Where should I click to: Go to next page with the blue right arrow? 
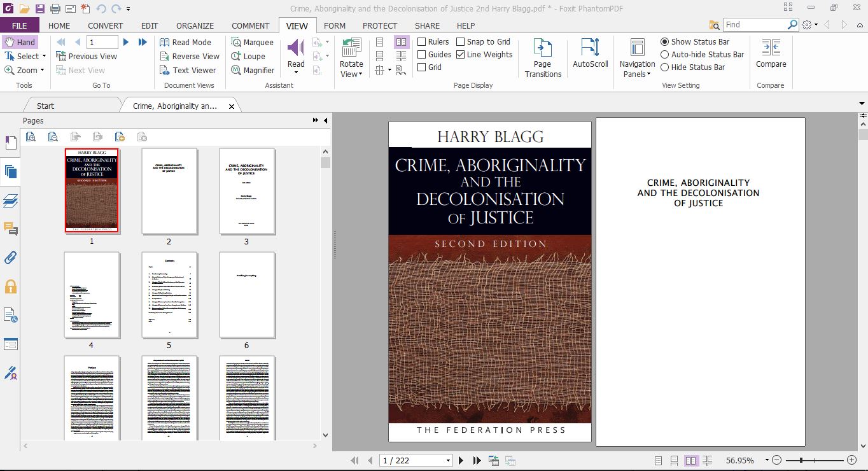(x=126, y=42)
